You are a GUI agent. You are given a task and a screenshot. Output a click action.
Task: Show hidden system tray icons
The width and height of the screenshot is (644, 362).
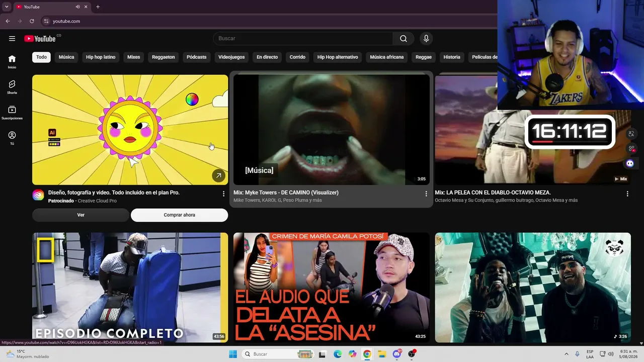[x=567, y=354]
